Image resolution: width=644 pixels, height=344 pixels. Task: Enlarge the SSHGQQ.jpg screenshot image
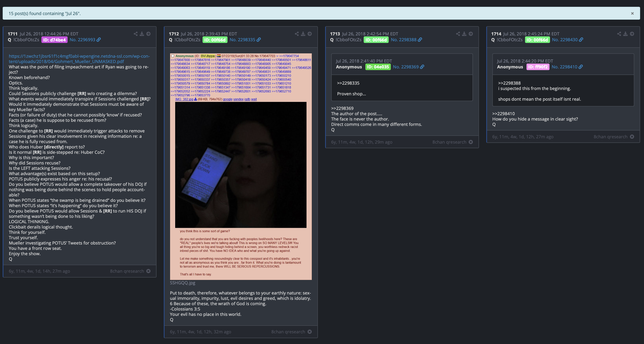point(241,166)
